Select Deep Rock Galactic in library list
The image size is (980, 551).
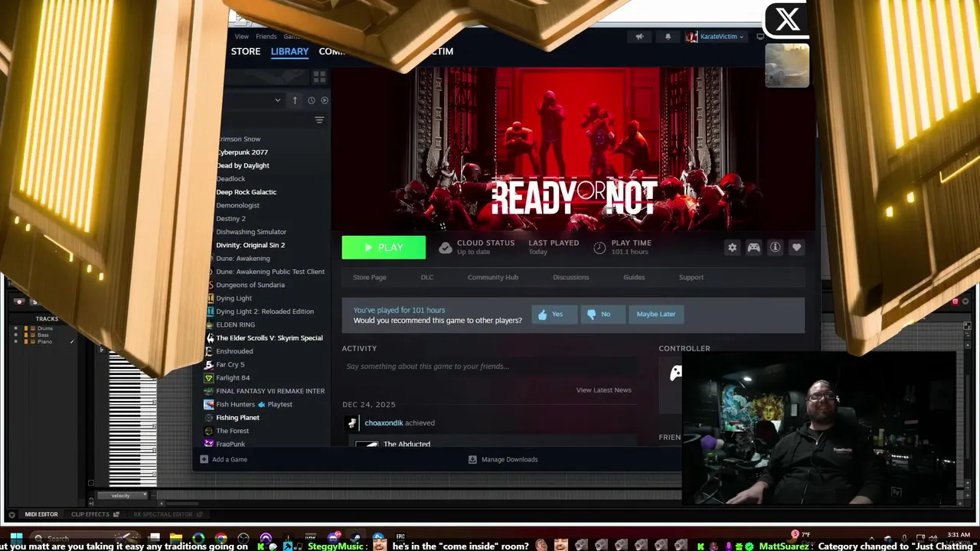coord(247,192)
